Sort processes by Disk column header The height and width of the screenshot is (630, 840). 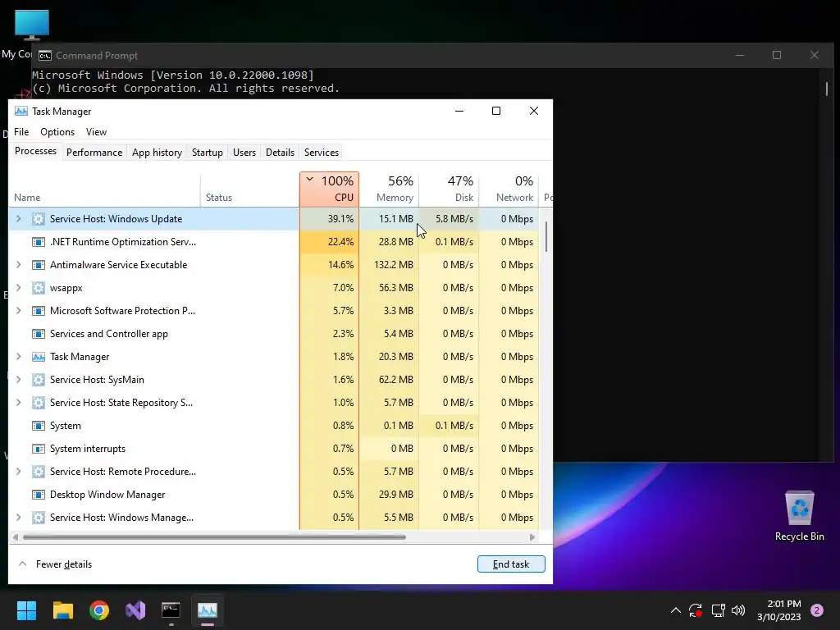[x=449, y=189]
